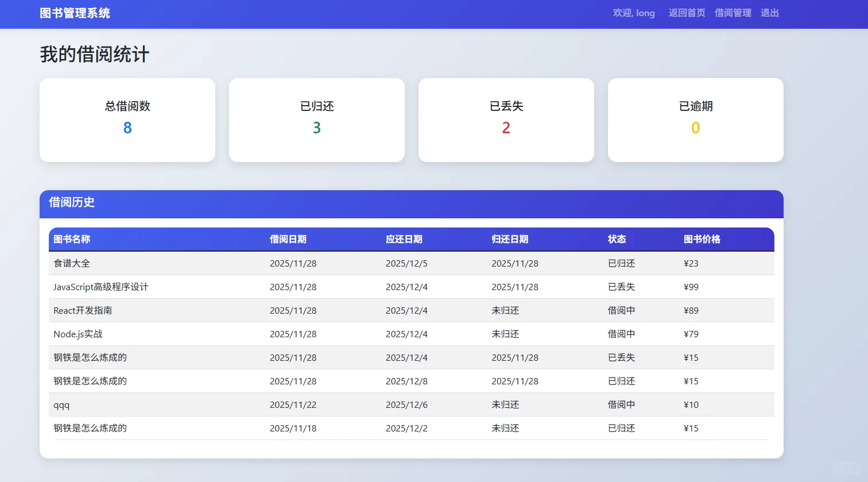The width and height of the screenshot is (868, 482).
Task: Open 返回首页 in the navigation bar
Action: pyautogui.click(x=686, y=13)
